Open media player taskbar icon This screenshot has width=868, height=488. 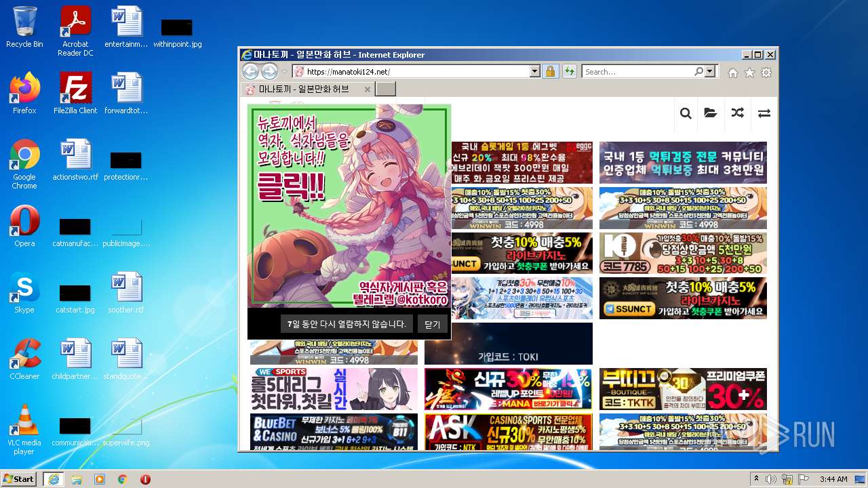[100, 479]
